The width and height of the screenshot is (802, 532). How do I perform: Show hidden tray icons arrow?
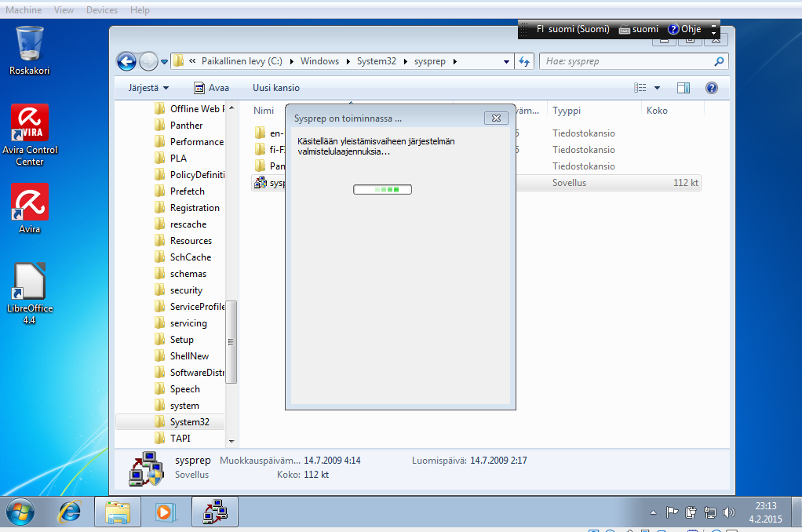(x=654, y=513)
